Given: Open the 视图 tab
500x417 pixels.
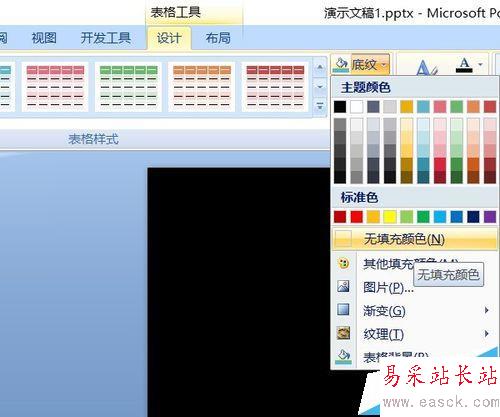Looking at the screenshot, I should tap(44, 38).
